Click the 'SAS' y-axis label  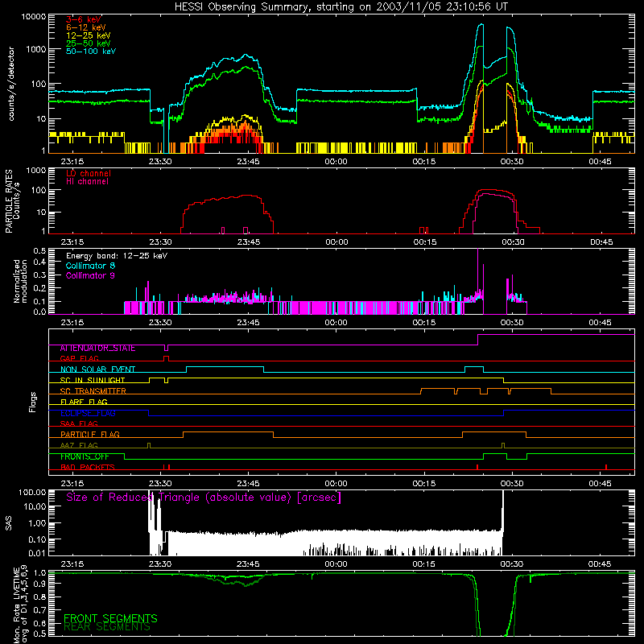point(9,523)
